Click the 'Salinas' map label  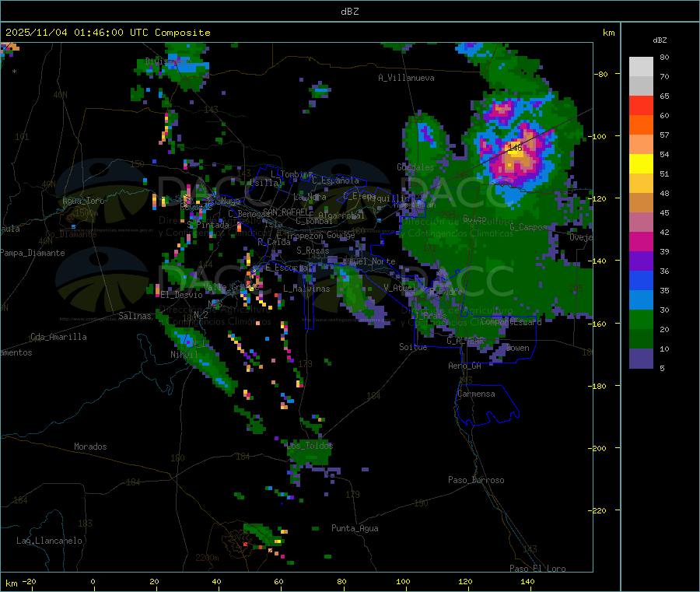point(135,316)
